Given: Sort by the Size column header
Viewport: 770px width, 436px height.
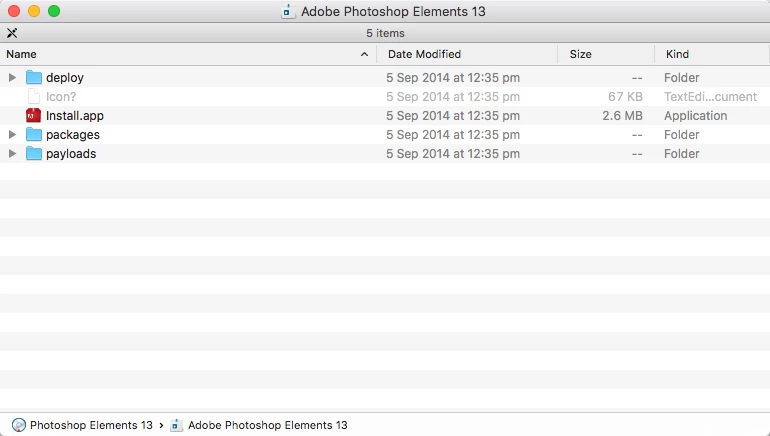Looking at the screenshot, I should [606, 54].
